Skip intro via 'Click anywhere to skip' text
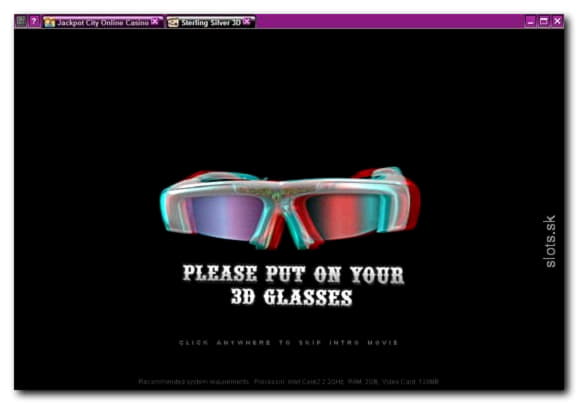The image size is (578, 404). click(289, 342)
